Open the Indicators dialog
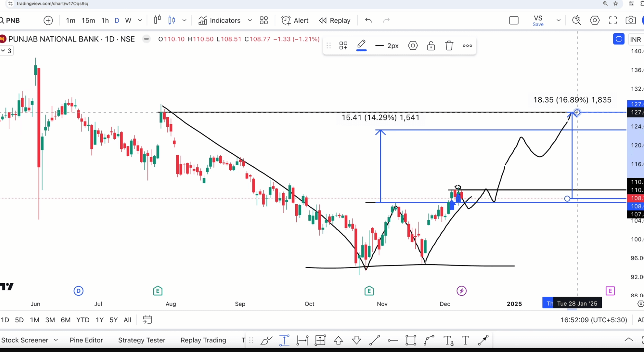 [x=219, y=20]
